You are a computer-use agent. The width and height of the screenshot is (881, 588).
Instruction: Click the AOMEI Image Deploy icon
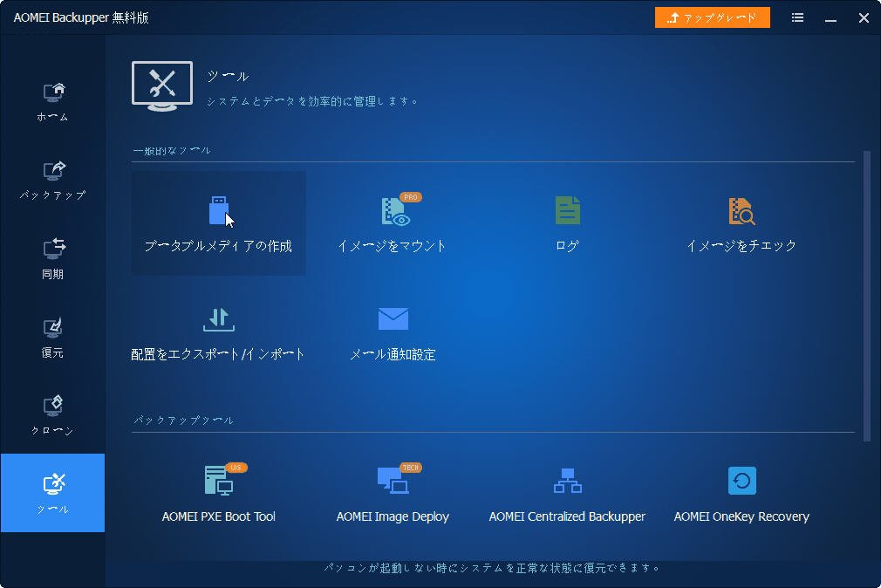[x=398, y=480]
